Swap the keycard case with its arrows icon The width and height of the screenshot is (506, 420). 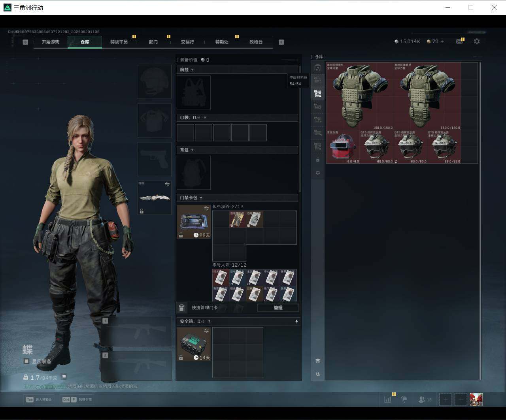click(206, 208)
